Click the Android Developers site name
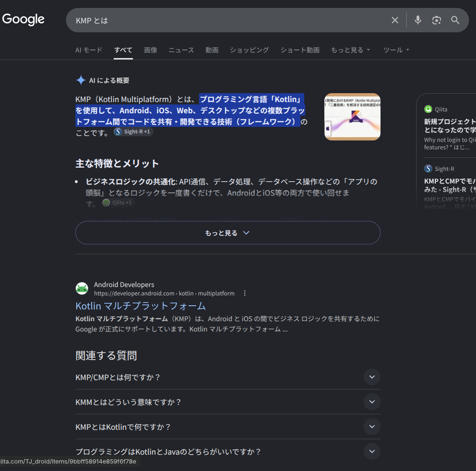This screenshot has height=471, width=476. click(124, 285)
